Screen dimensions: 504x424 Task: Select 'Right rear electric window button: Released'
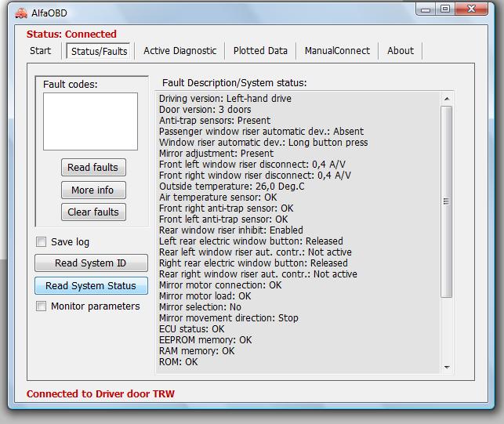coord(253,263)
